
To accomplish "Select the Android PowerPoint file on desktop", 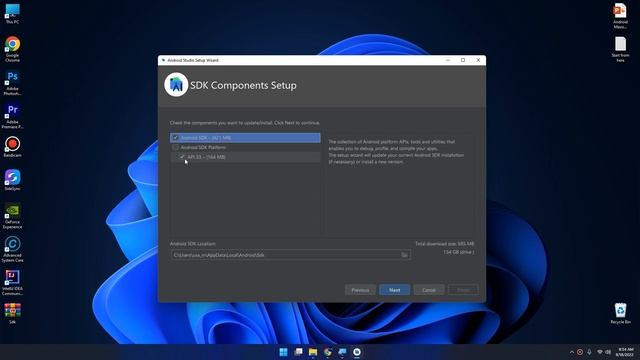I will (620, 16).
